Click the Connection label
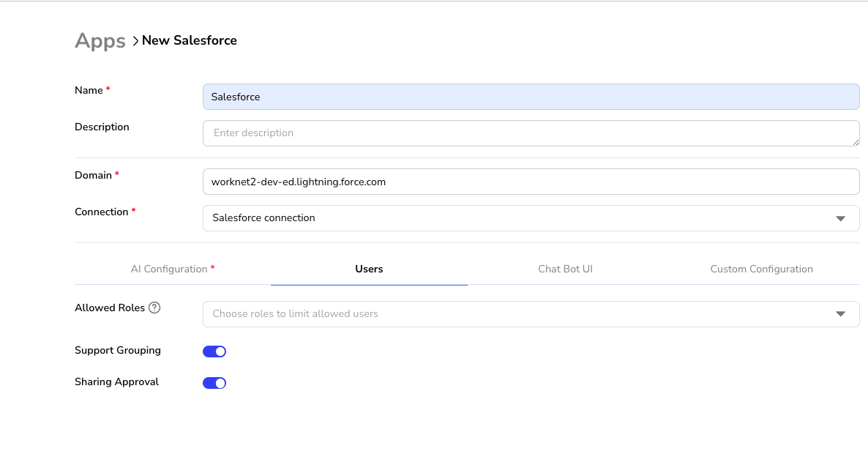Viewport: 868px width, 465px height. pyautogui.click(x=101, y=212)
